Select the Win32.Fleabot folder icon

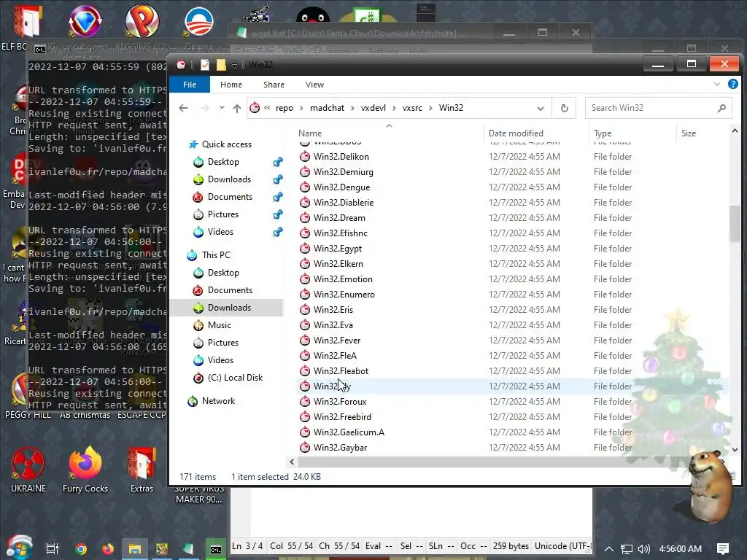tap(305, 371)
